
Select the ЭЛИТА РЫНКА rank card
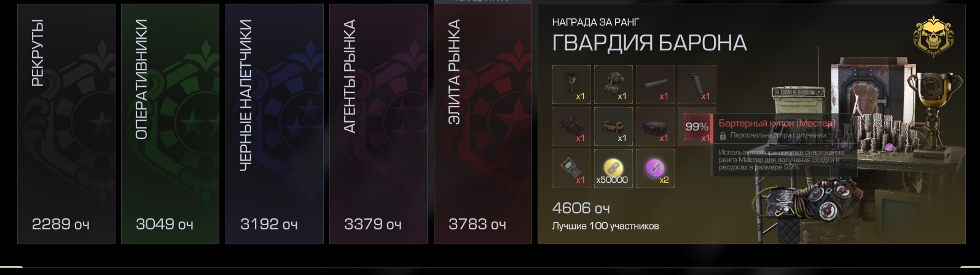pos(483,124)
